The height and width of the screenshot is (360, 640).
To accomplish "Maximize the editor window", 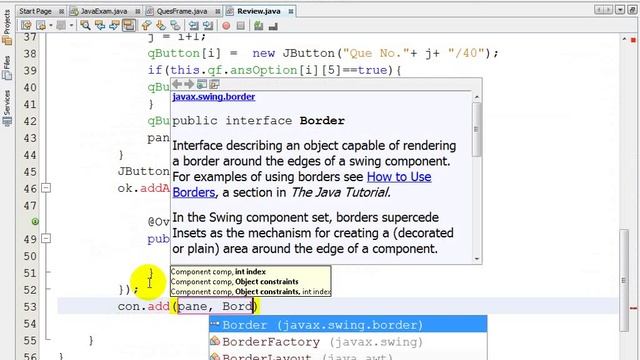I will (632, 10).
